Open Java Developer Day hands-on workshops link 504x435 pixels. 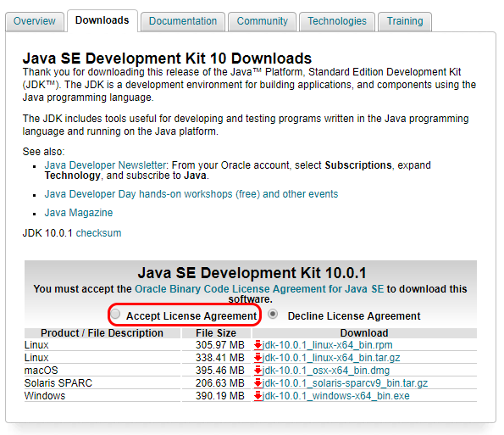[x=191, y=194]
